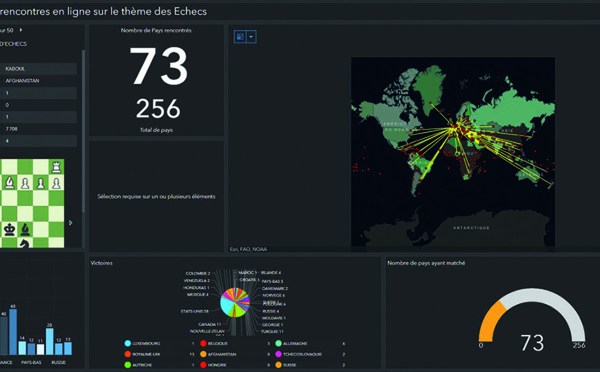Toggle the ROYAUME-UNI legend swatch
Screen dimensions: 600x372
pyautogui.click(x=128, y=354)
